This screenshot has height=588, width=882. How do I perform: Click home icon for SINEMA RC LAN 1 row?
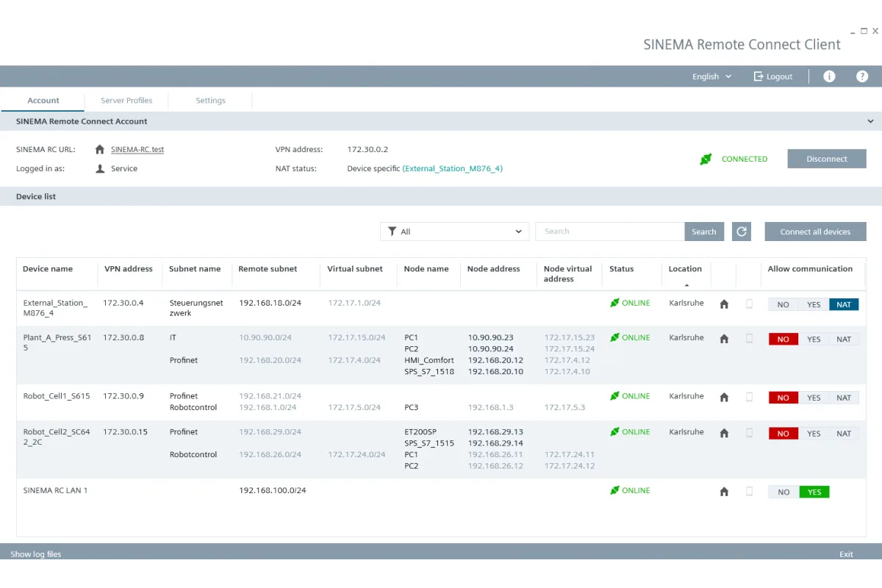click(724, 492)
